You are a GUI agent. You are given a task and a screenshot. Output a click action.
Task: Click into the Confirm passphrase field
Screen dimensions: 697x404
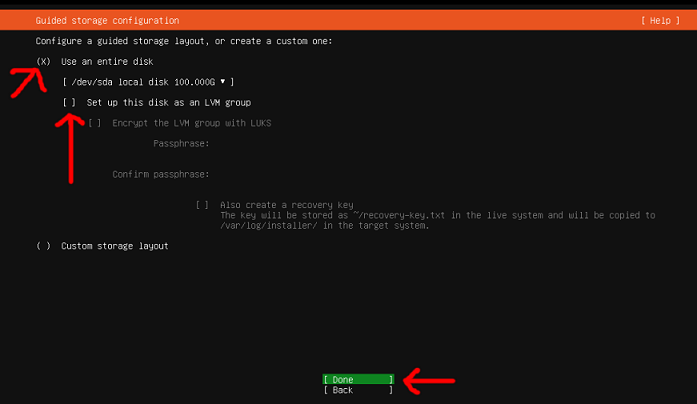[x=300, y=174]
